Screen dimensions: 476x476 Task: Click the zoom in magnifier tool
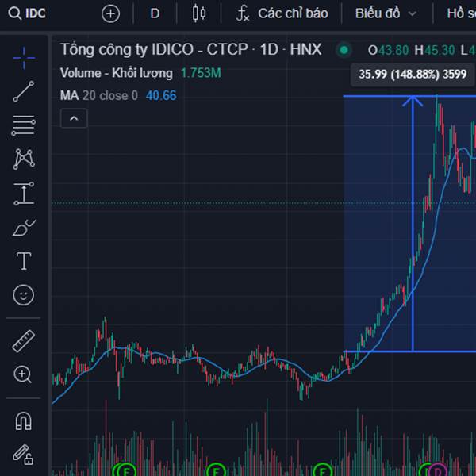[23, 374]
